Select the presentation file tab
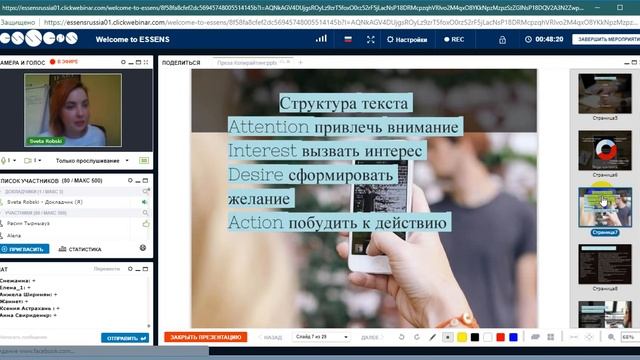Viewport: 640px width, 360px height. coord(252,63)
